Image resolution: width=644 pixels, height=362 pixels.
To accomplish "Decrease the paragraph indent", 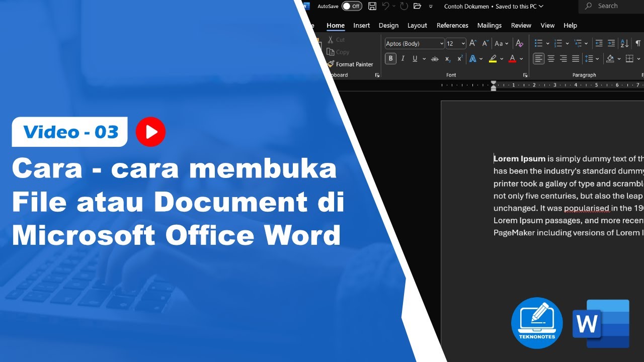I will coord(599,44).
